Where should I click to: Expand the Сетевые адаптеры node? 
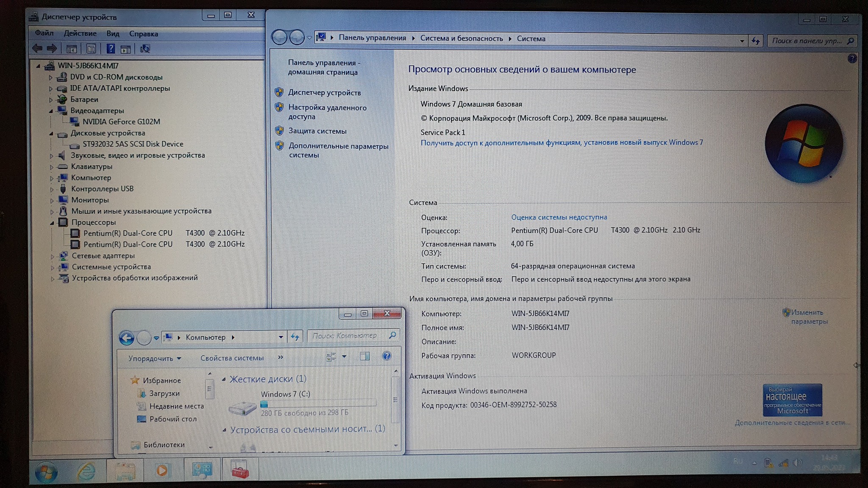coord(52,256)
